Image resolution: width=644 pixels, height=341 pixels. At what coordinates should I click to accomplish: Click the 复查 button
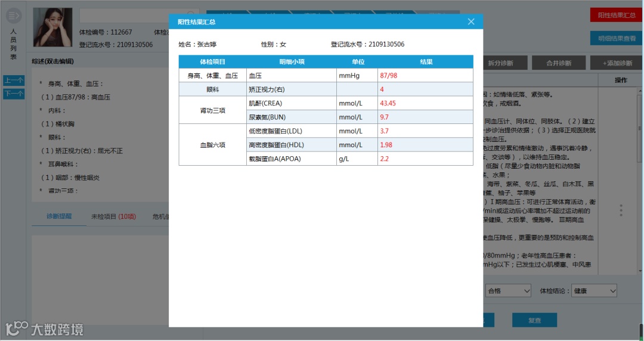(x=534, y=321)
